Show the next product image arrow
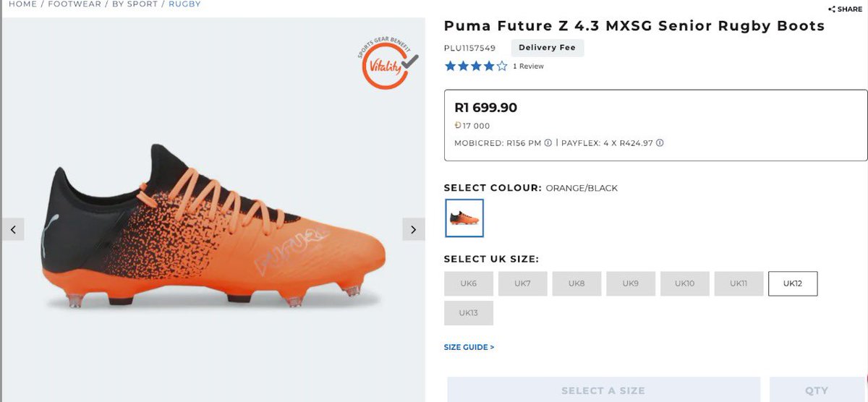 coord(413,229)
